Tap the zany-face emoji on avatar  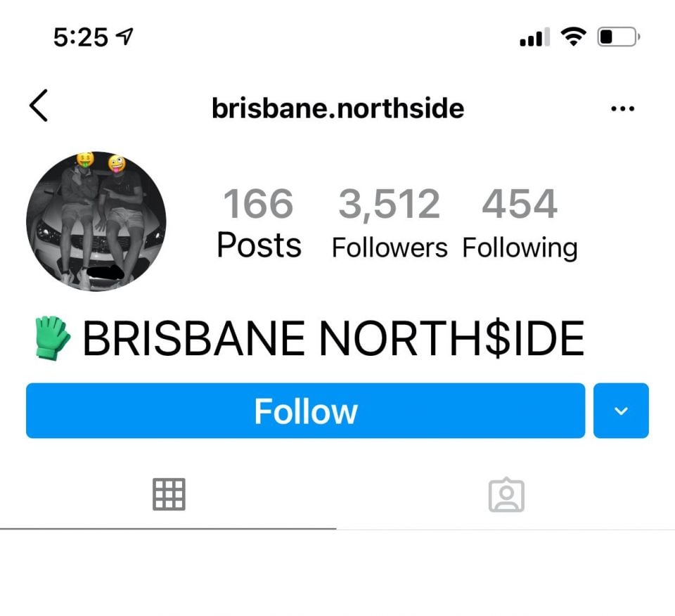click(x=117, y=164)
